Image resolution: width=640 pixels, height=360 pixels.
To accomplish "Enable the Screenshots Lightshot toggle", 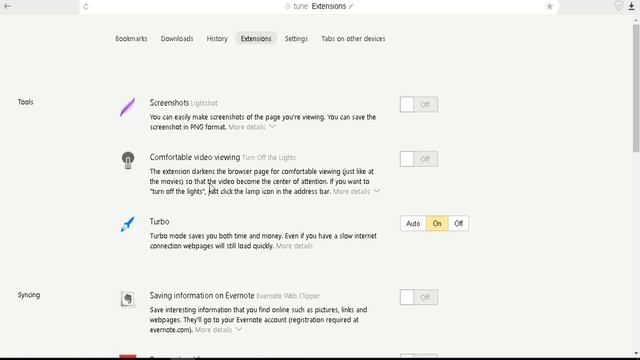I will point(419,104).
